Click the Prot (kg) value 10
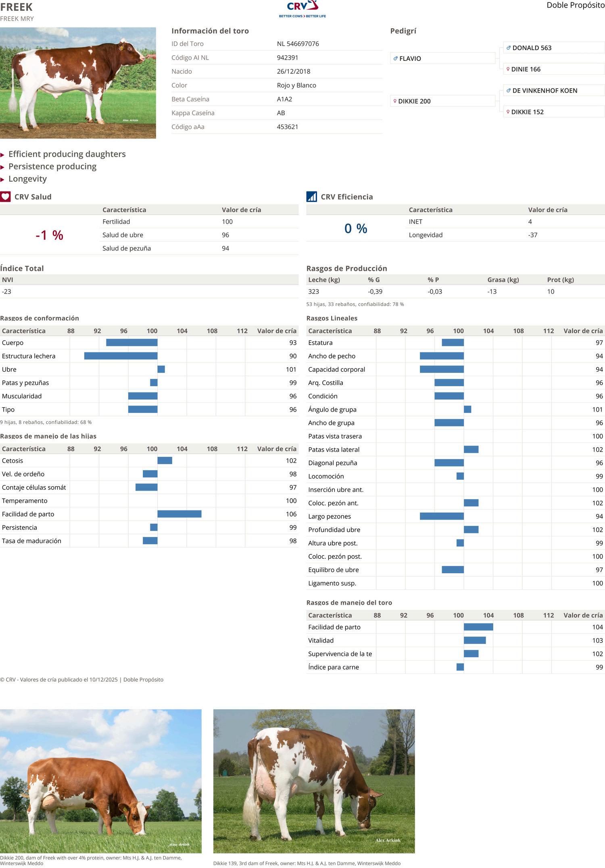605x868 pixels. [x=551, y=291]
